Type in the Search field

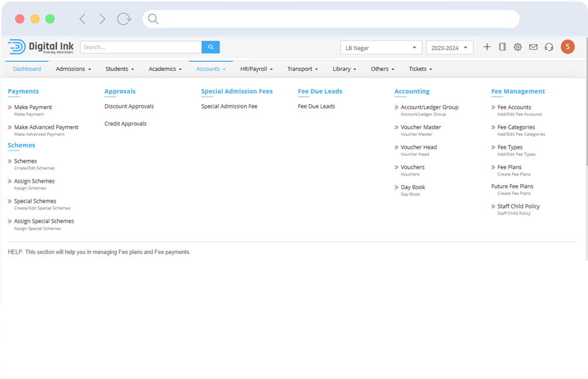[x=140, y=46]
